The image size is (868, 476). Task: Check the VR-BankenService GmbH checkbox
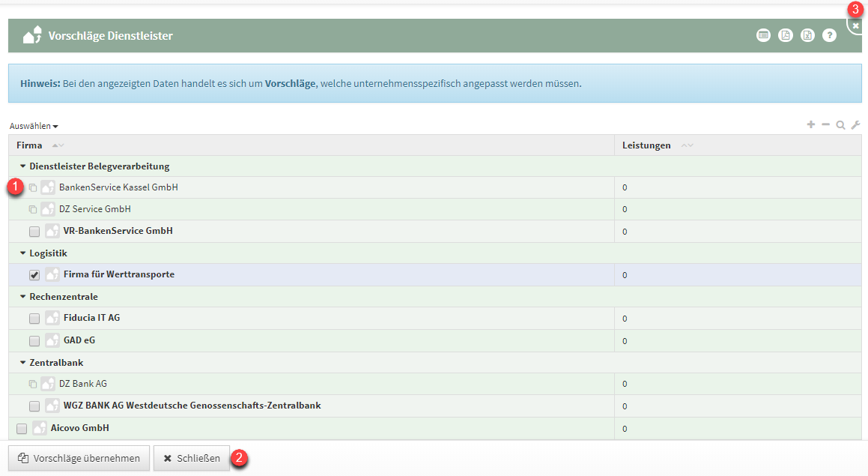click(34, 232)
